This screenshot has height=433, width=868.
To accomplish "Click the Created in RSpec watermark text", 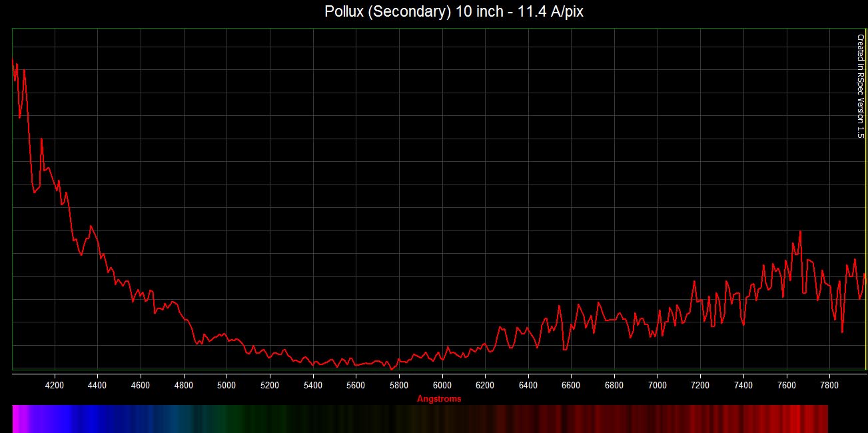I will [860, 86].
